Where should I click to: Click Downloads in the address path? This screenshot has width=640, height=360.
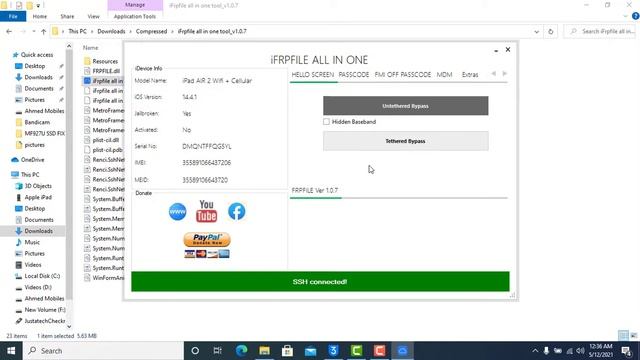111,31
